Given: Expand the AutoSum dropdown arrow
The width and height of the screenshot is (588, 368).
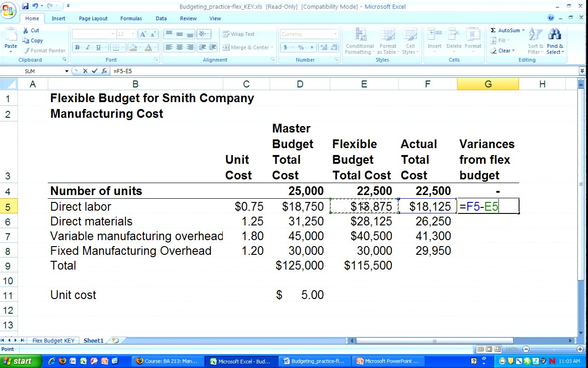Looking at the screenshot, I should 523,30.
